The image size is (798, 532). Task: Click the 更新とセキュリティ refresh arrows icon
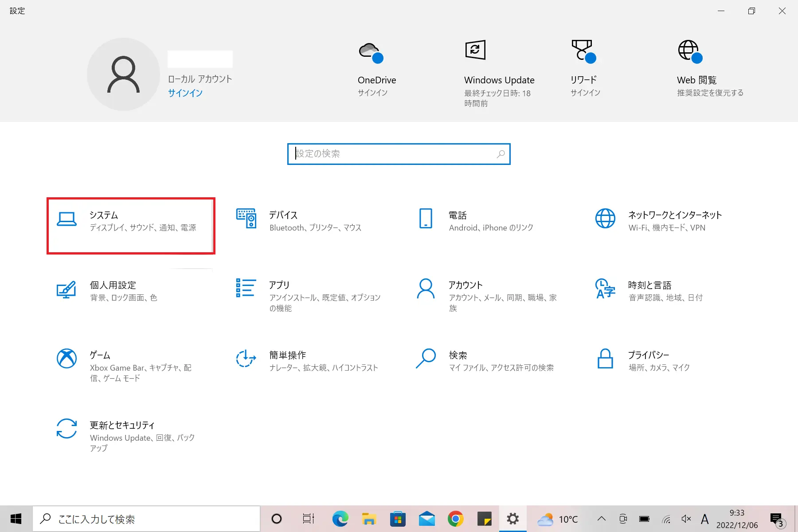66,429
